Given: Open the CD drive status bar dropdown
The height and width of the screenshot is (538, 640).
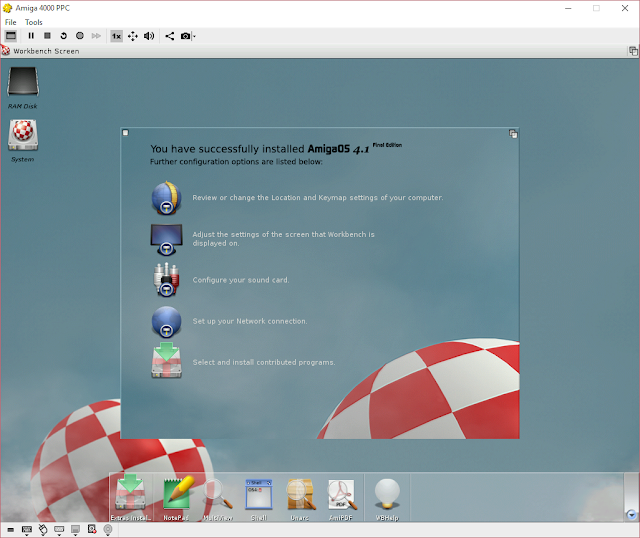Looking at the screenshot, I should click(108, 530).
